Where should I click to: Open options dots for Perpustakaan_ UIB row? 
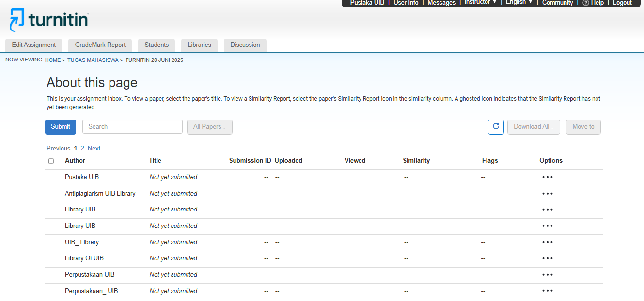pyautogui.click(x=548, y=291)
